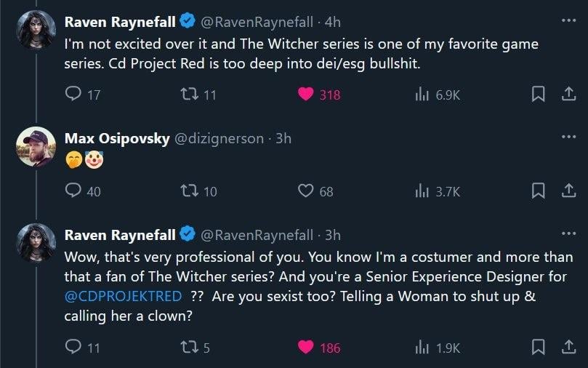588x368 pixels.
Task: Reply to the first Raven Raynefall tweet
Action: (73, 95)
